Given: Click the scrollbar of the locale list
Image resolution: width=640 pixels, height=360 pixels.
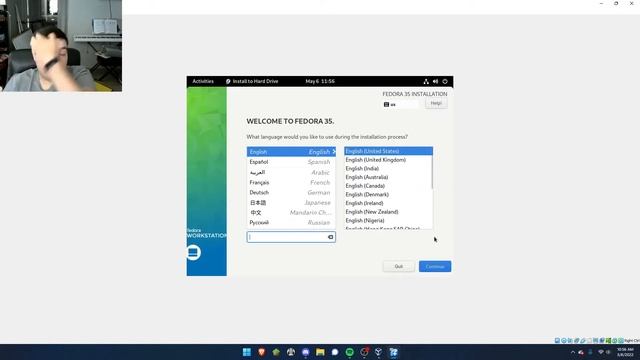Looking at the screenshot, I should 432,171.
